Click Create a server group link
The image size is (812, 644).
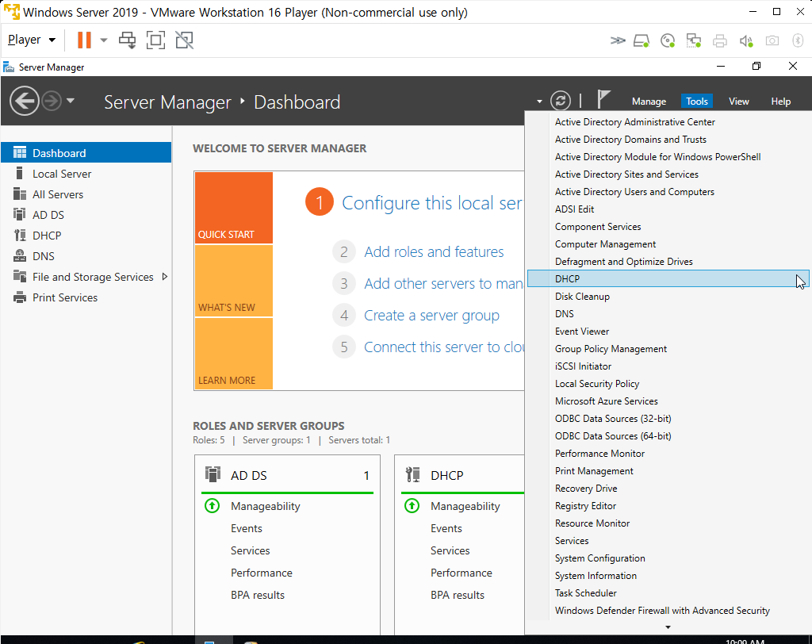431,315
